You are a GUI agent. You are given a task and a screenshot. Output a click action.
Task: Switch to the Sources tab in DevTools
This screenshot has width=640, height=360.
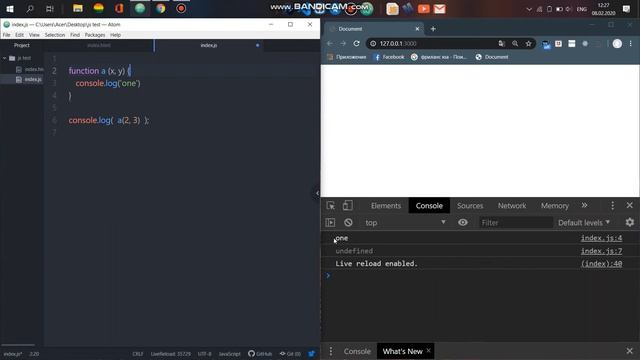pos(470,206)
